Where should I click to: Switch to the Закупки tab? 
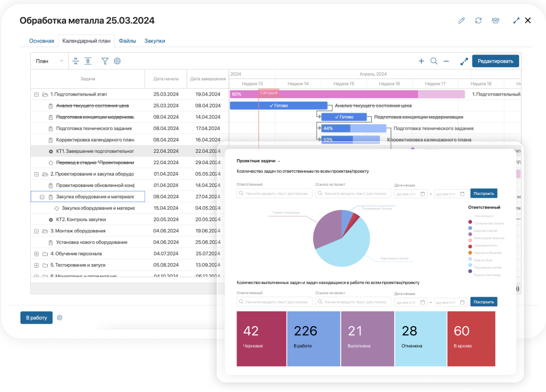pyautogui.click(x=155, y=41)
